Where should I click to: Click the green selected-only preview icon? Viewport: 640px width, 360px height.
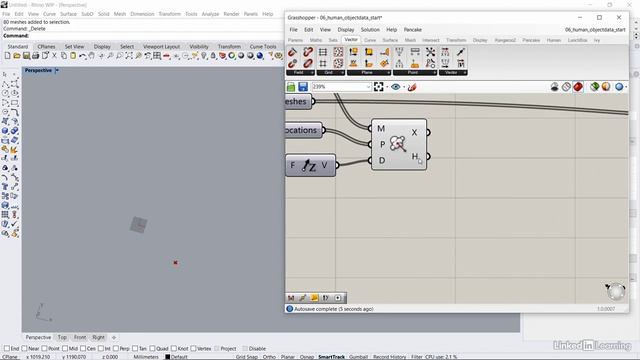click(x=594, y=87)
